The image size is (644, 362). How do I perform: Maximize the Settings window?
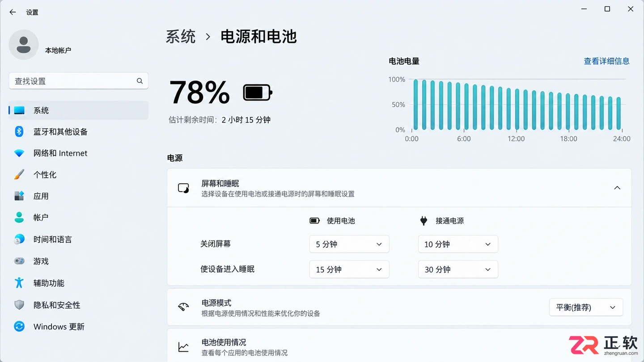coord(607,9)
